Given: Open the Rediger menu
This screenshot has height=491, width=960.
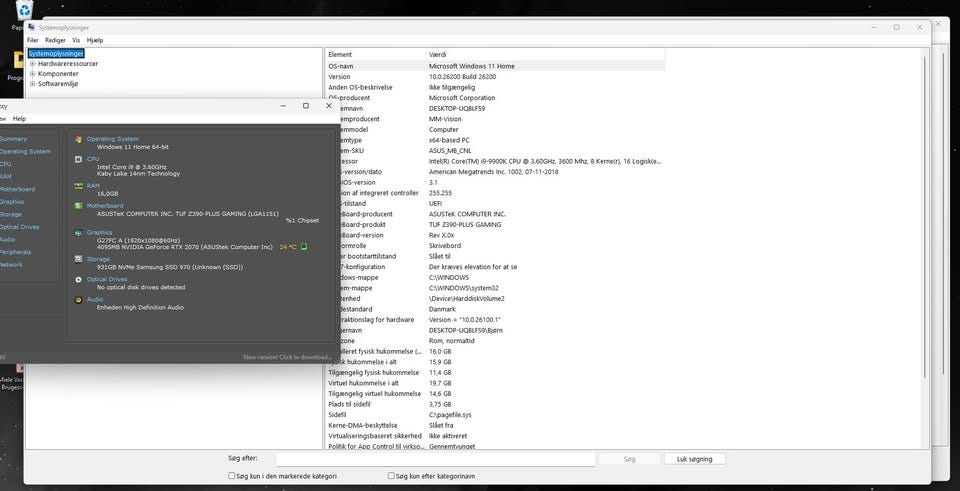Looking at the screenshot, I should (x=55, y=40).
